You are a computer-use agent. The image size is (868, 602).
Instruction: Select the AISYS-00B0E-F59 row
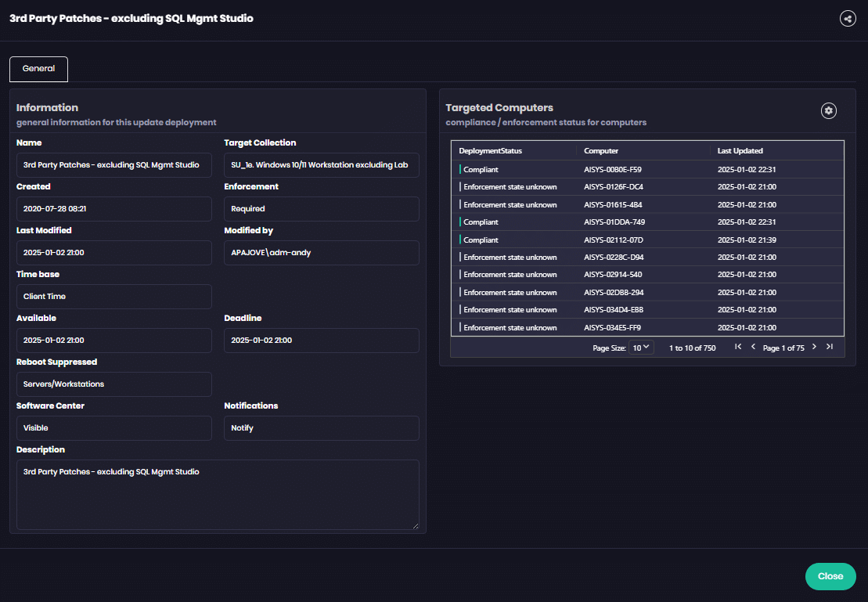click(x=613, y=169)
